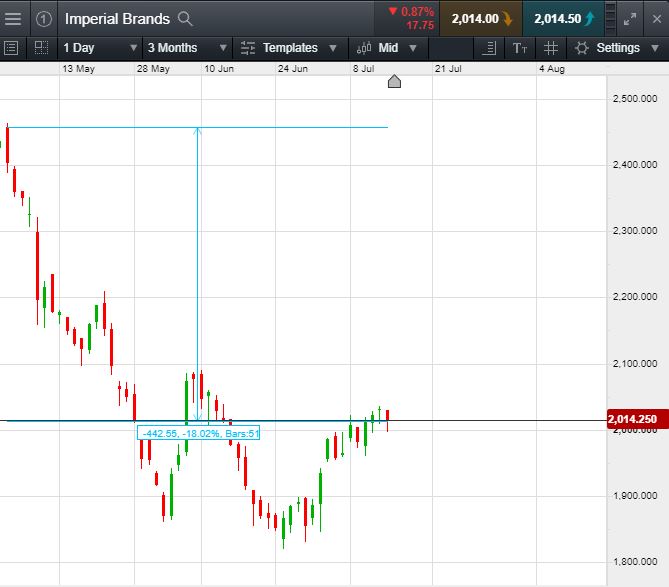Click the market depth ladder icon
Viewport: 669px width, 587px height.
(x=611, y=19)
